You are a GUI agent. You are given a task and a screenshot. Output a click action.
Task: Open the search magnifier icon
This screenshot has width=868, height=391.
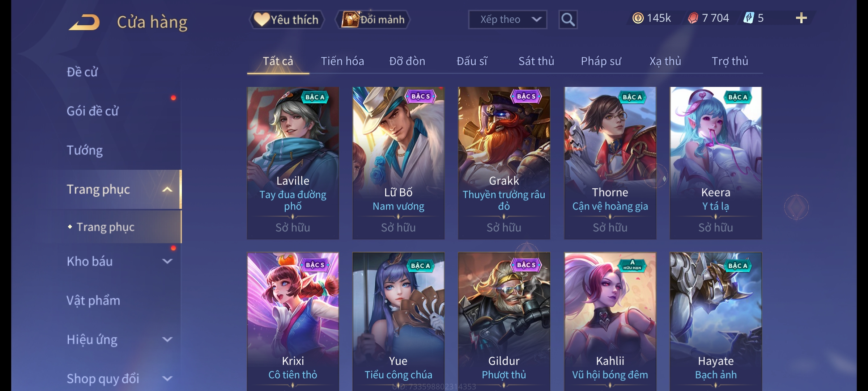click(568, 20)
